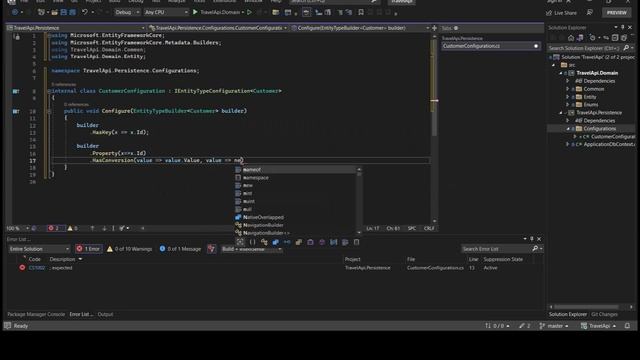Switch to the Output tab
Image resolution: width=640 pixels, height=360 pixels.
tap(105, 314)
